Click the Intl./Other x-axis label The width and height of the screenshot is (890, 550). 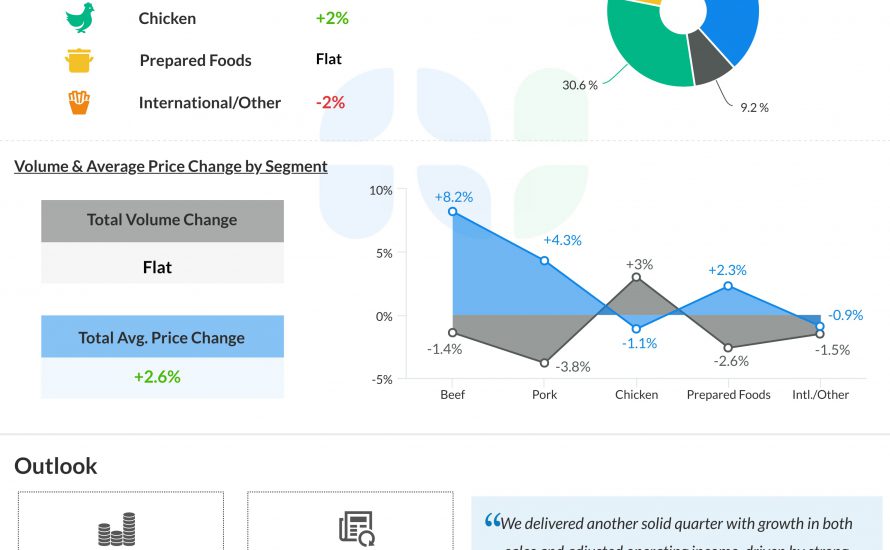(x=820, y=395)
